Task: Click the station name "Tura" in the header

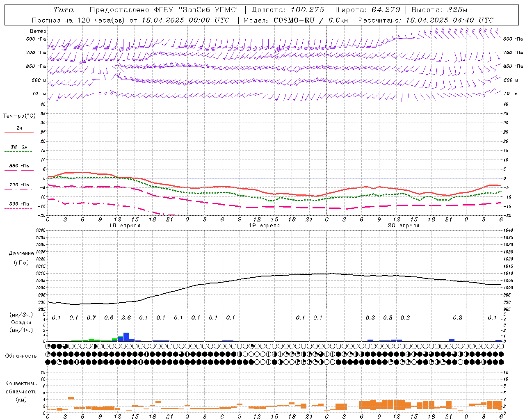Action: click(64, 10)
